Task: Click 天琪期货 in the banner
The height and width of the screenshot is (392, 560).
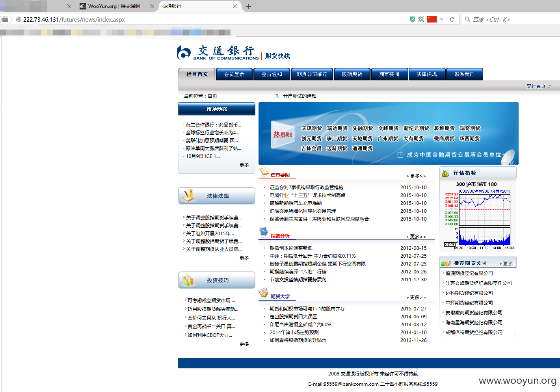Action: (312, 128)
